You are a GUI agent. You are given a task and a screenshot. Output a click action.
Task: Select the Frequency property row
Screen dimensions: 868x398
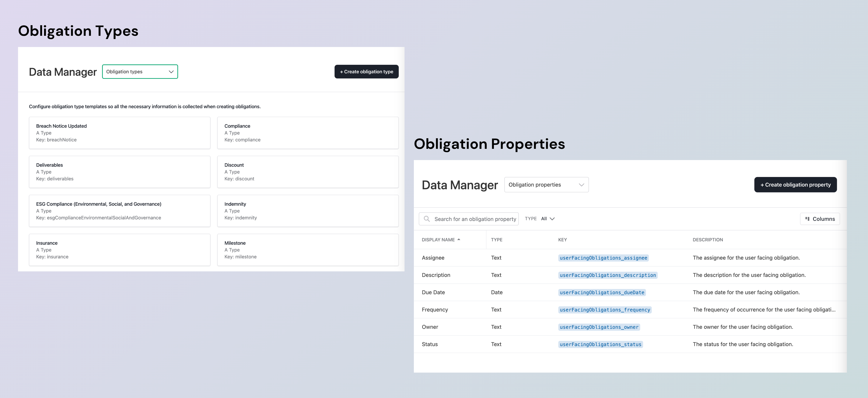[630, 310]
